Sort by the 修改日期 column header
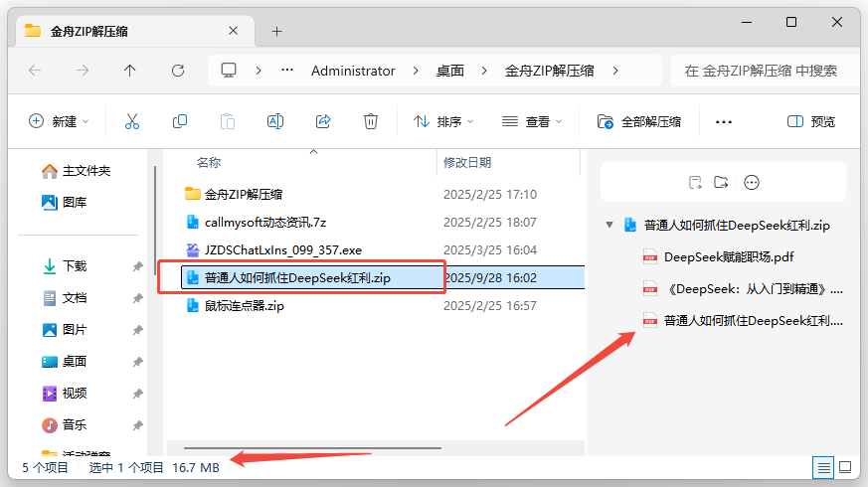The width and height of the screenshot is (868, 487). pos(467,163)
